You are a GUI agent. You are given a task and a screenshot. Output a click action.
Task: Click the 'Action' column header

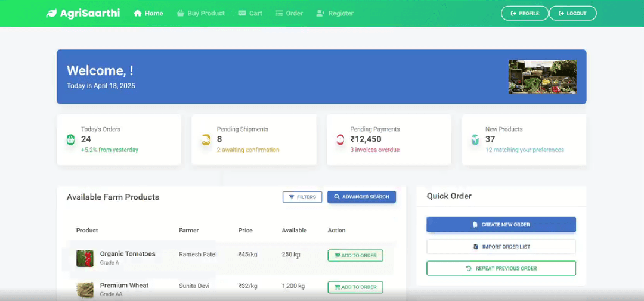coord(337,231)
